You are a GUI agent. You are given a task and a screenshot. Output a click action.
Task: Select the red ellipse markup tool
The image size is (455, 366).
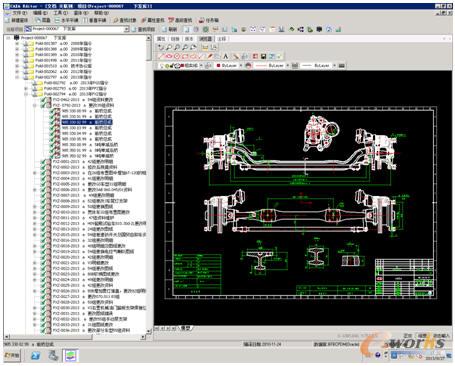click(x=169, y=56)
